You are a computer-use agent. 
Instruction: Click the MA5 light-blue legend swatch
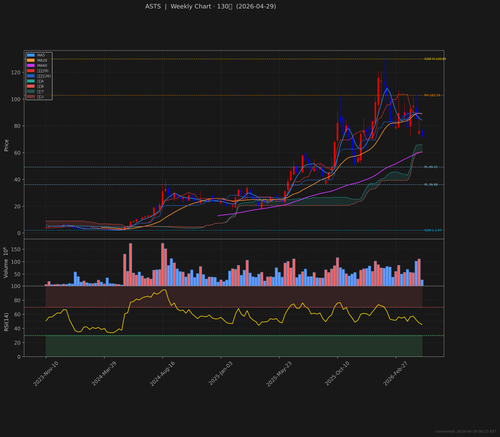(x=31, y=55)
